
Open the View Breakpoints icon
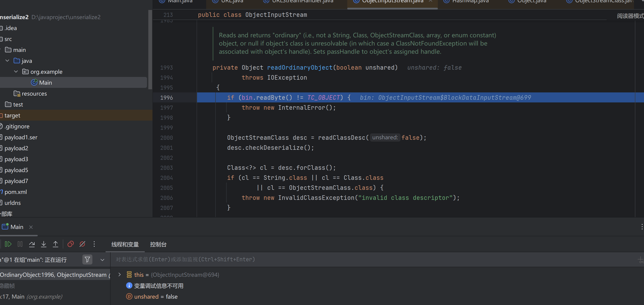[71, 244]
